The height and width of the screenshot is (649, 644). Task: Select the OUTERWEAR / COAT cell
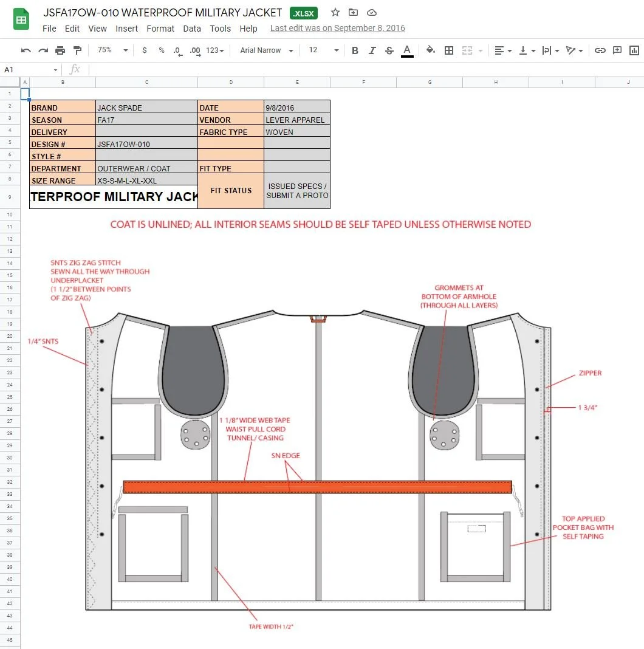(x=146, y=168)
